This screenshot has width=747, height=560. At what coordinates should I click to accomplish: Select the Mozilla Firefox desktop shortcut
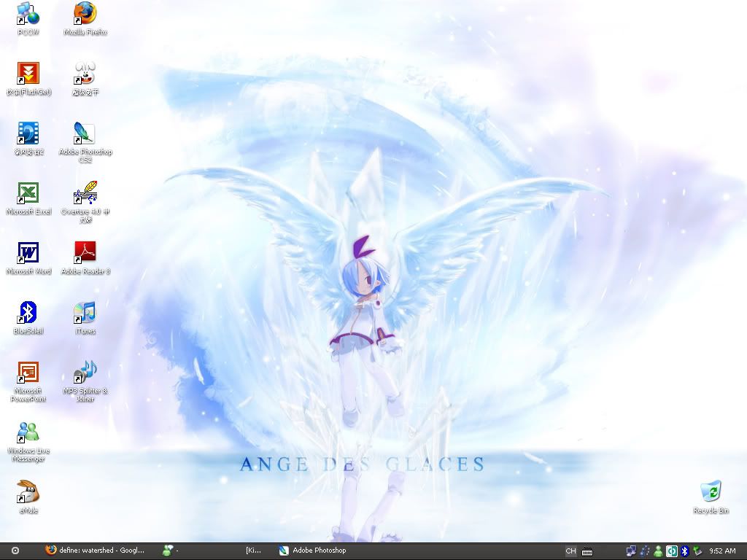pos(85,14)
